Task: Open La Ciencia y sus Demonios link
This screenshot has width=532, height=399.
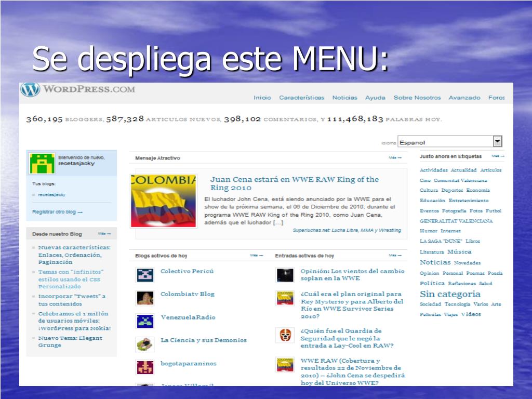Action: (204, 340)
